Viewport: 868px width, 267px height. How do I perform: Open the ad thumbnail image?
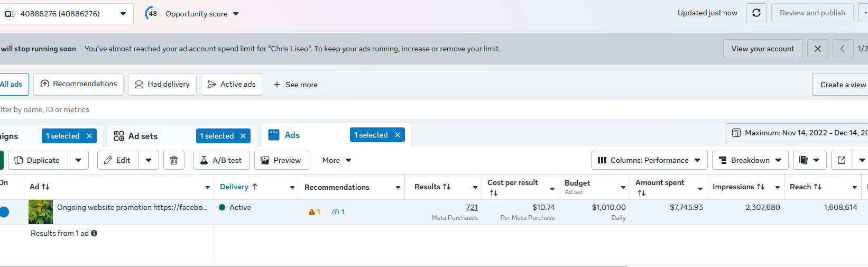click(41, 212)
